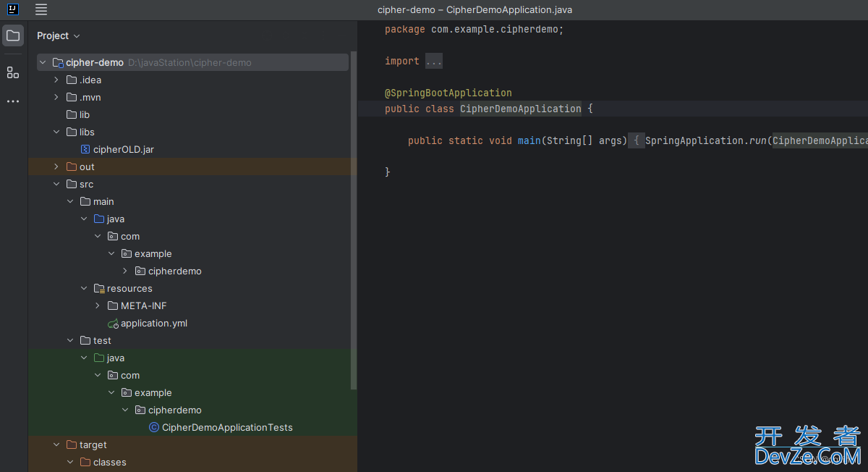868x472 pixels.
Task: Open the Project view dropdown
Action: click(x=58, y=35)
